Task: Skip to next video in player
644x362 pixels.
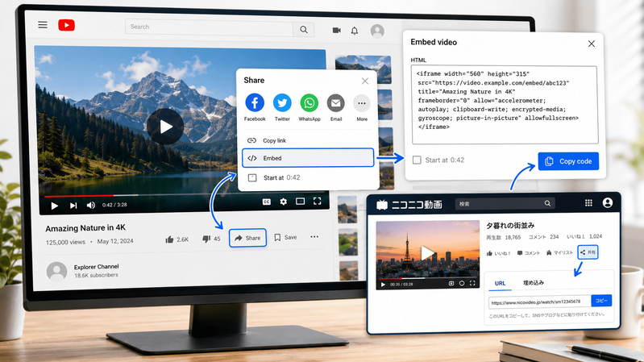Action: (x=73, y=206)
